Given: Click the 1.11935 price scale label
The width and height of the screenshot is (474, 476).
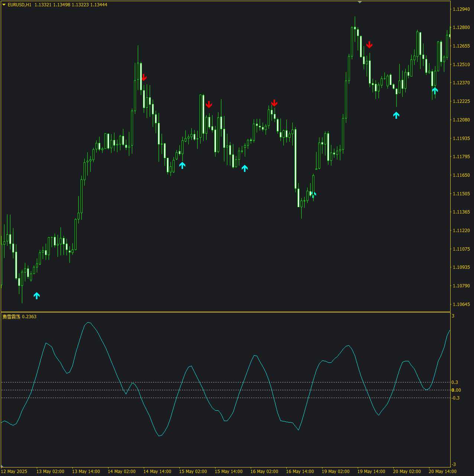Looking at the screenshot, I should click(461, 138).
